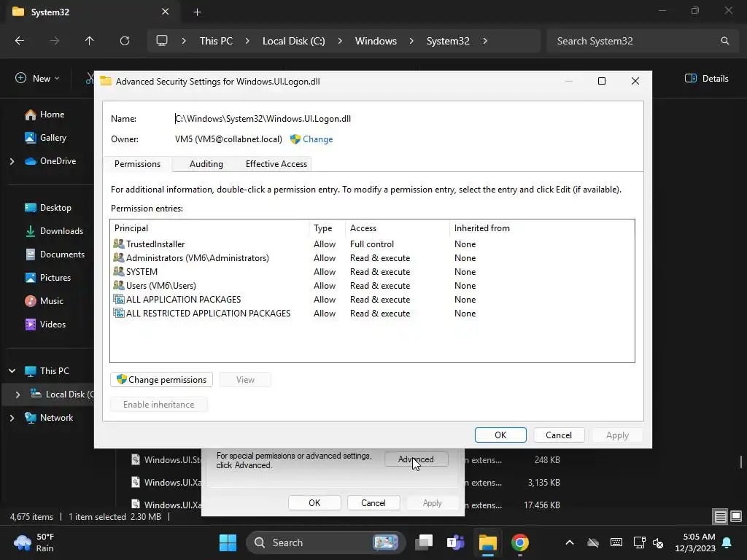Open Task View on the taskbar
The width and height of the screenshot is (747, 560).
point(424,542)
